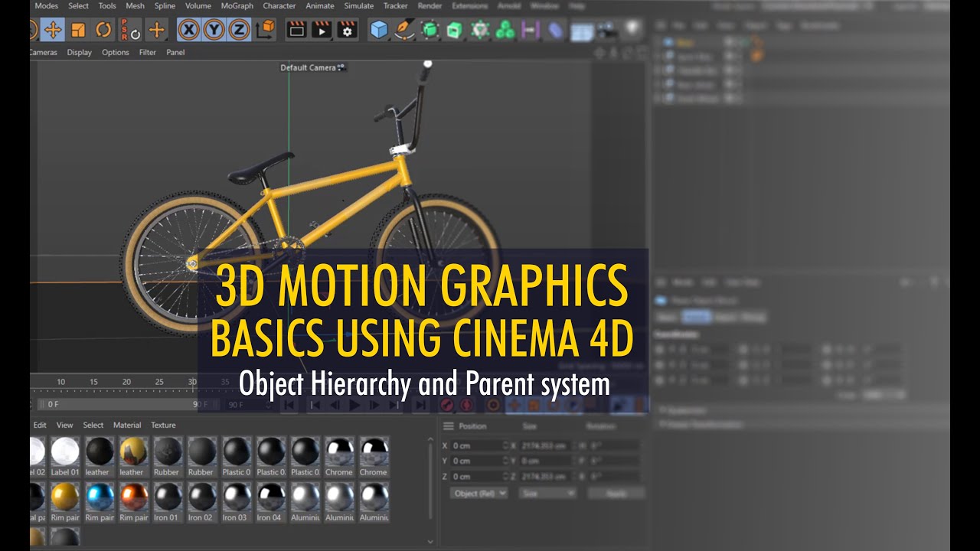Click the purple Field icon

pyautogui.click(x=530, y=30)
